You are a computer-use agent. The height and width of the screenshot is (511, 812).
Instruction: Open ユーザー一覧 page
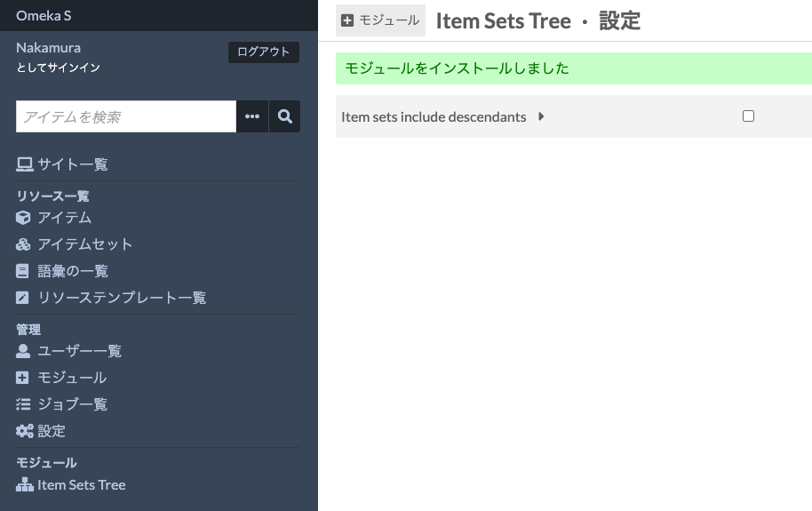coord(79,351)
